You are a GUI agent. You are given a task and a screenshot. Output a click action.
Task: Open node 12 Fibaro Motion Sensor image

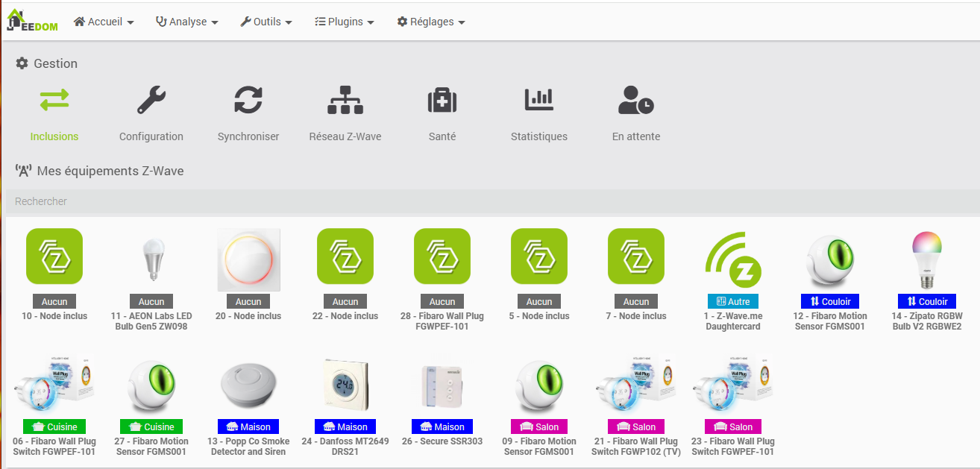pos(830,261)
